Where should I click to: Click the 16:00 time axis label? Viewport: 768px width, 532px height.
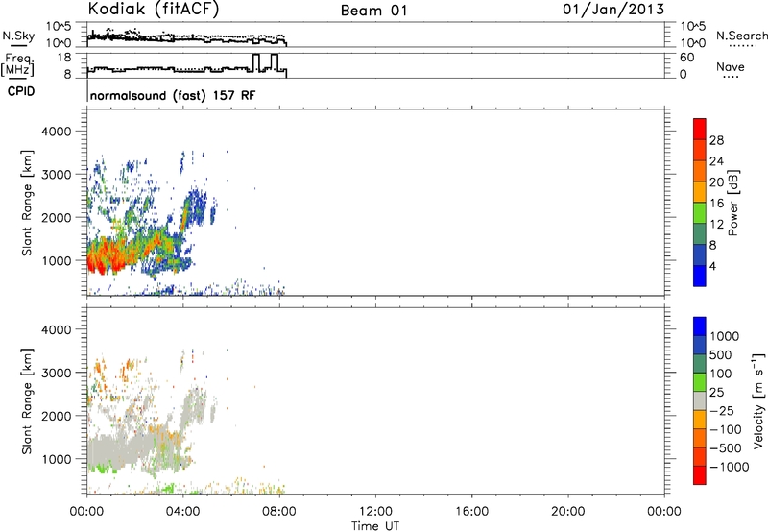(471, 511)
